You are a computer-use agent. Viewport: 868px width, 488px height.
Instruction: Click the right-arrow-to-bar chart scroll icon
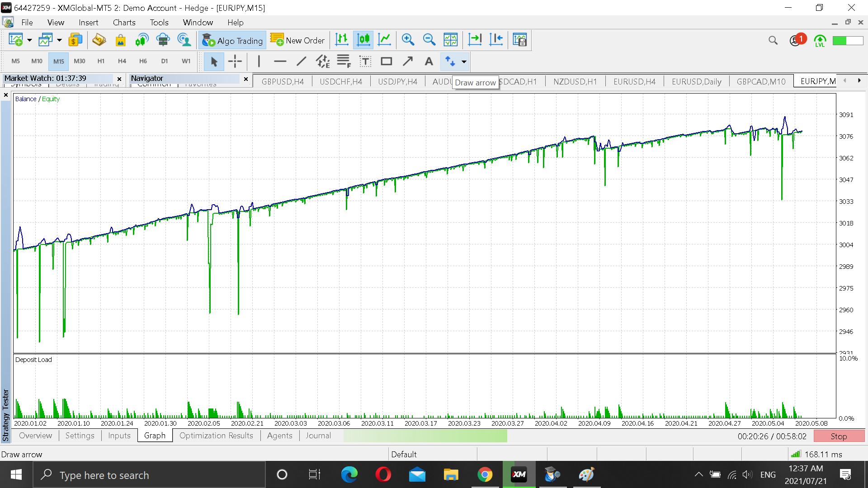475,40
